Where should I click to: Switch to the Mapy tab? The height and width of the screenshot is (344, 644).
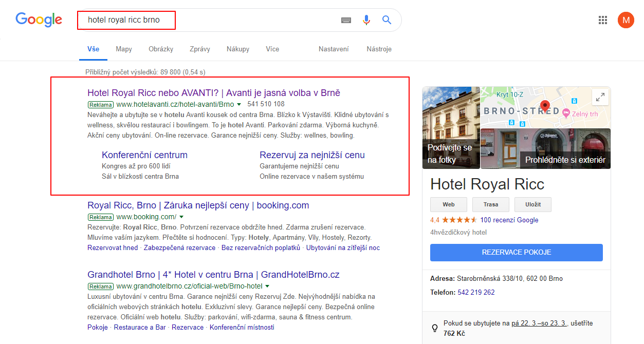point(124,49)
